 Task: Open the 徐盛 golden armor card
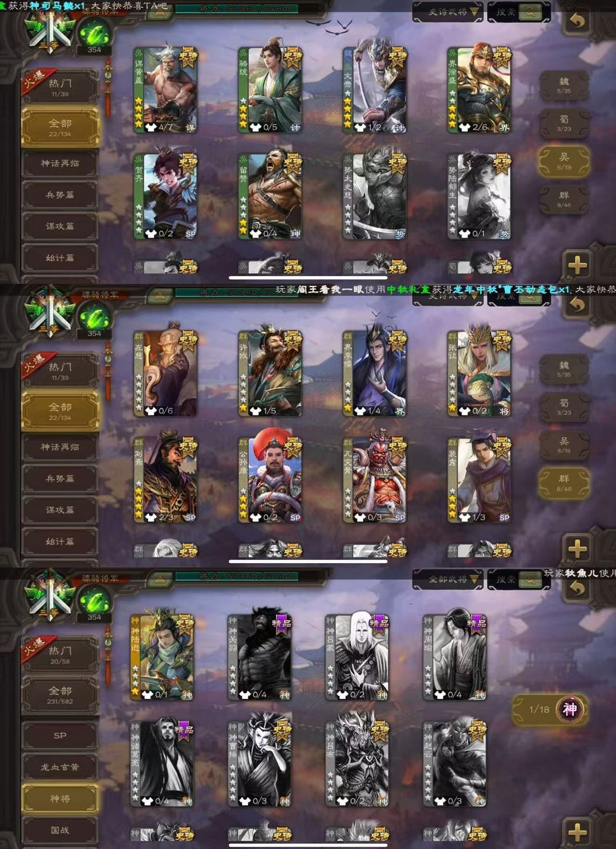[479, 90]
